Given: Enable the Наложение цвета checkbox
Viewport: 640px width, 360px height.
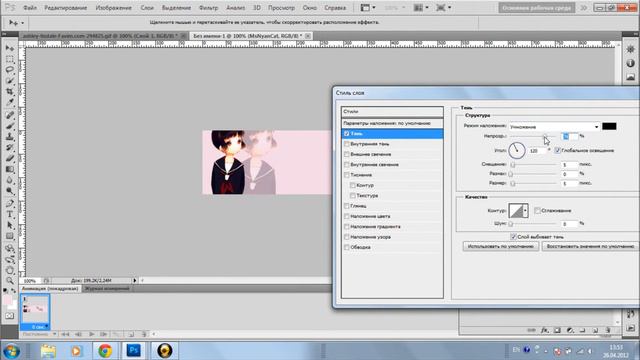Looking at the screenshot, I should coord(347,216).
